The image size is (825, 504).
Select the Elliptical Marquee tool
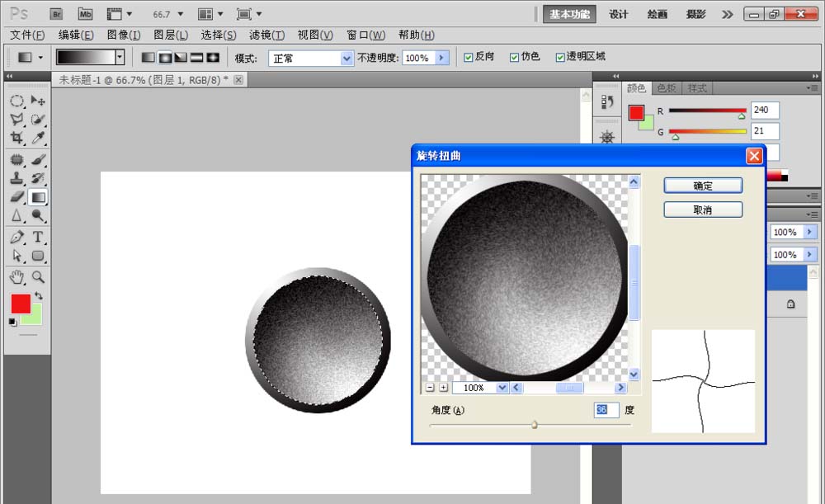(16, 101)
